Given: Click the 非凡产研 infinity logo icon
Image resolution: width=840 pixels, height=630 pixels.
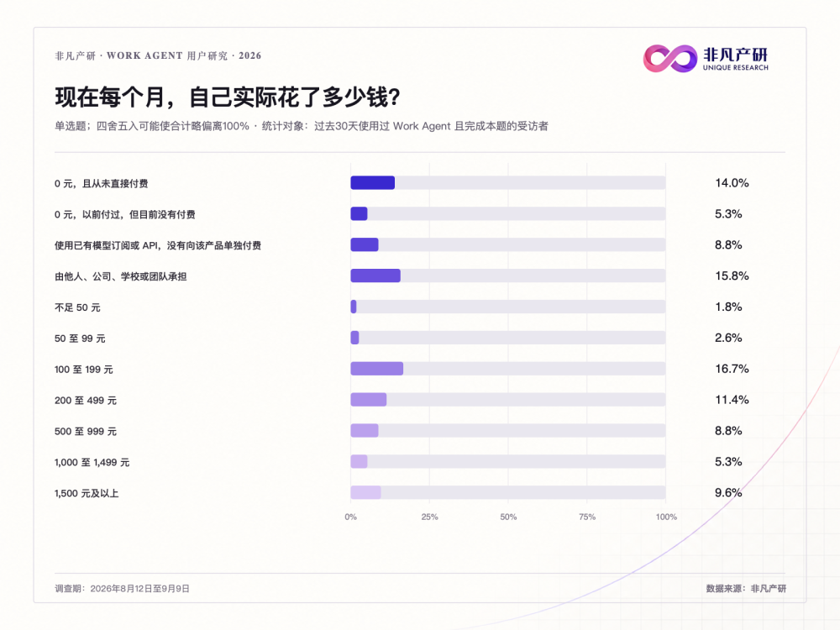Looking at the screenshot, I should click(670, 59).
